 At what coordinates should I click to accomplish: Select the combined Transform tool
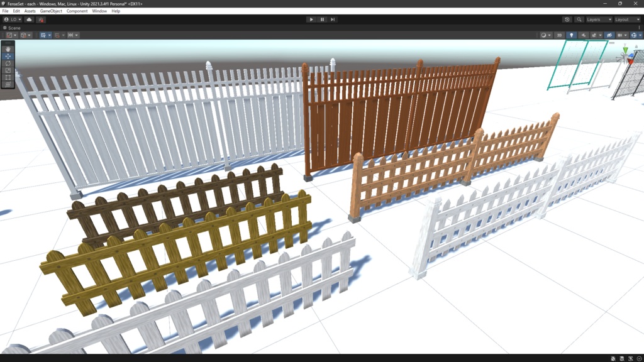click(x=8, y=84)
